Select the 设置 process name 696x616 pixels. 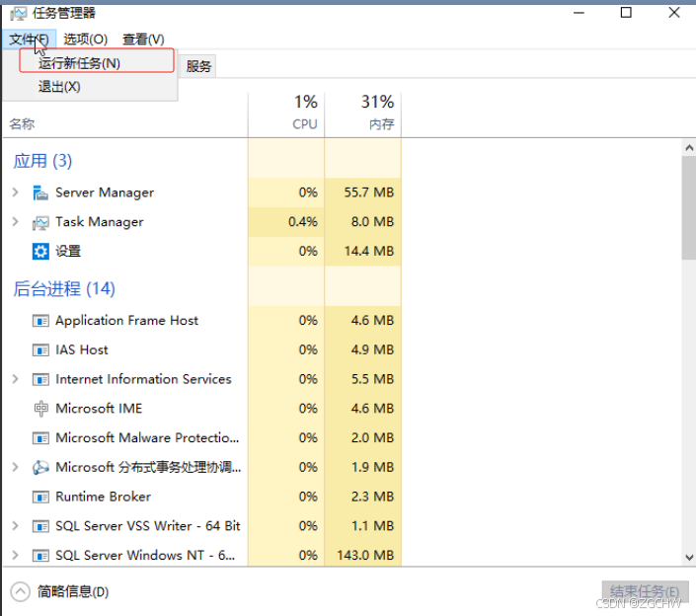[68, 251]
